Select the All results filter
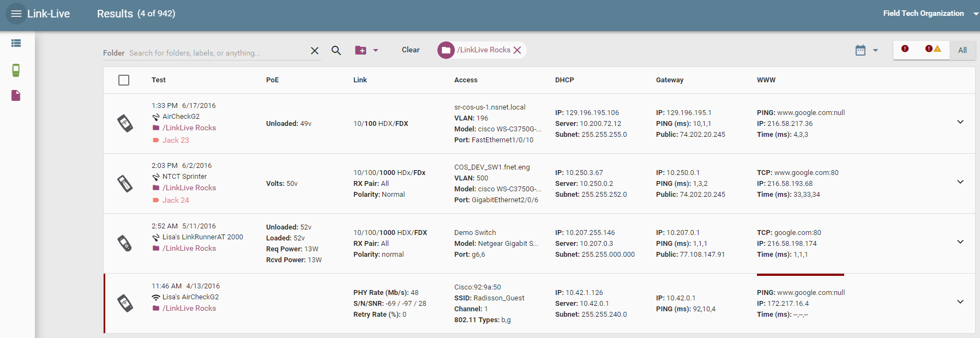 tap(962, 50)
